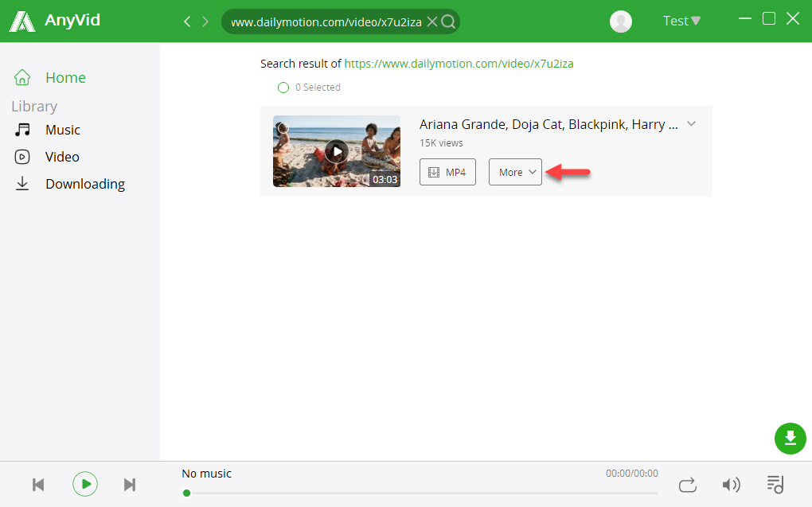
Task: Maximize the AnyVid window
Action: (769, 18)
